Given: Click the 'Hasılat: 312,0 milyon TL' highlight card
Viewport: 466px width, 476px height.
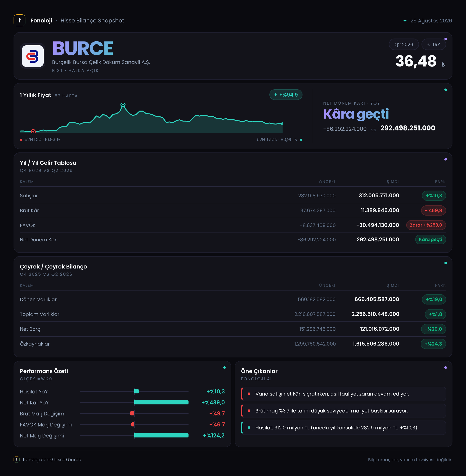Looking at the screenshot, I should pos(343,428).
